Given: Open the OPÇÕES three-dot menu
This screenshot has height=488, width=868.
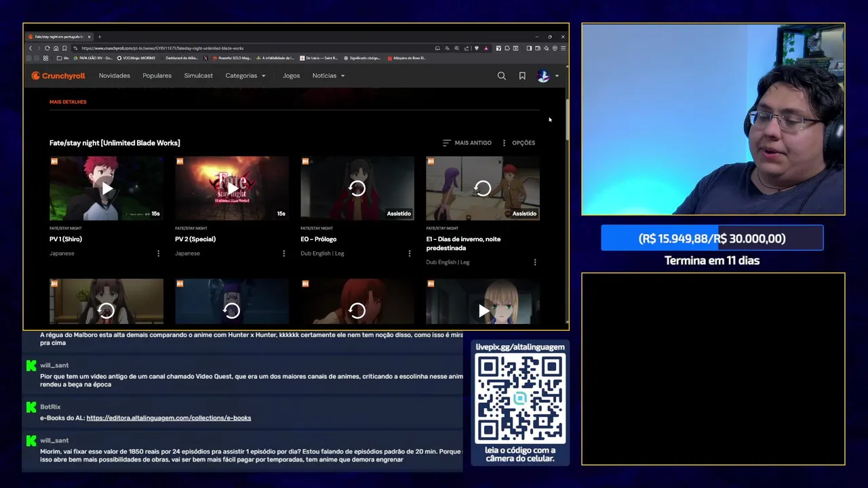Looking at the screenshot, I should tap(518, 143).
